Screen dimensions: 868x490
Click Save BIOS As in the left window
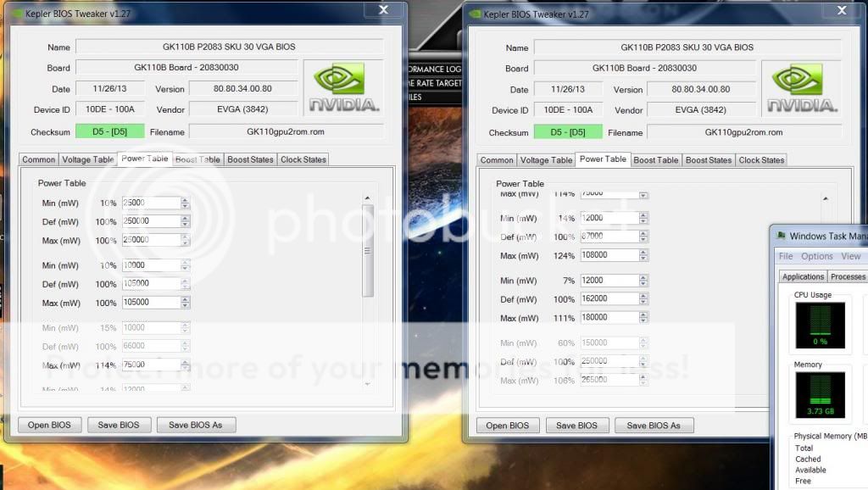[196, 425]
